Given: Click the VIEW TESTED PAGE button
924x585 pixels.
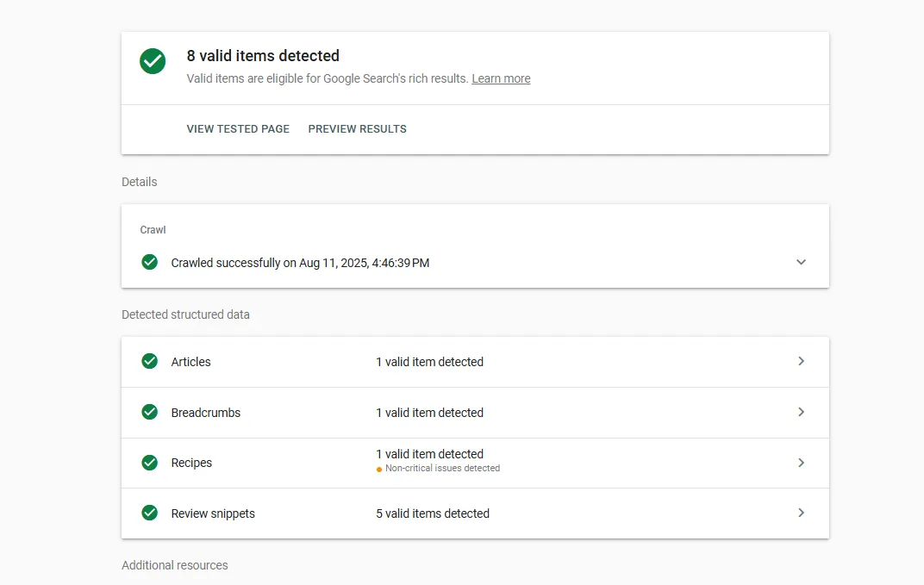Looking at the screenshot, I should [238, 129].
